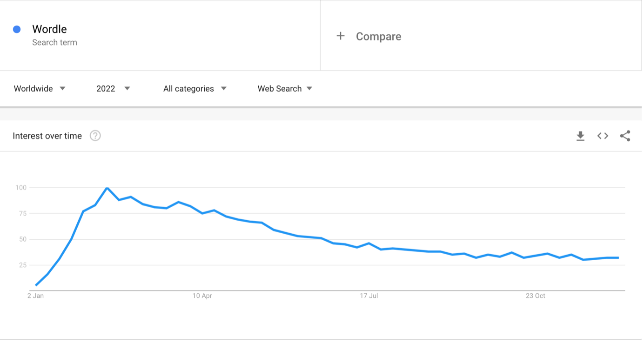Click the 23 Oct axis label
This screenshot has width=644, height=342.
535,296
